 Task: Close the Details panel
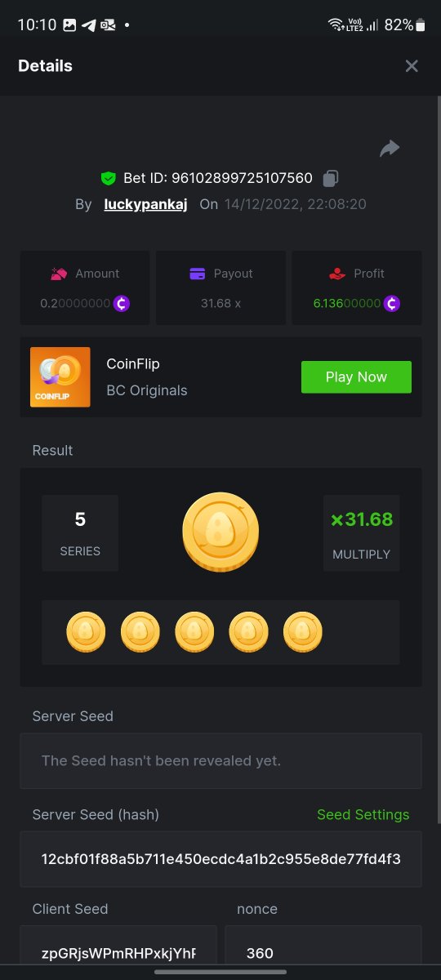(412, 66)
